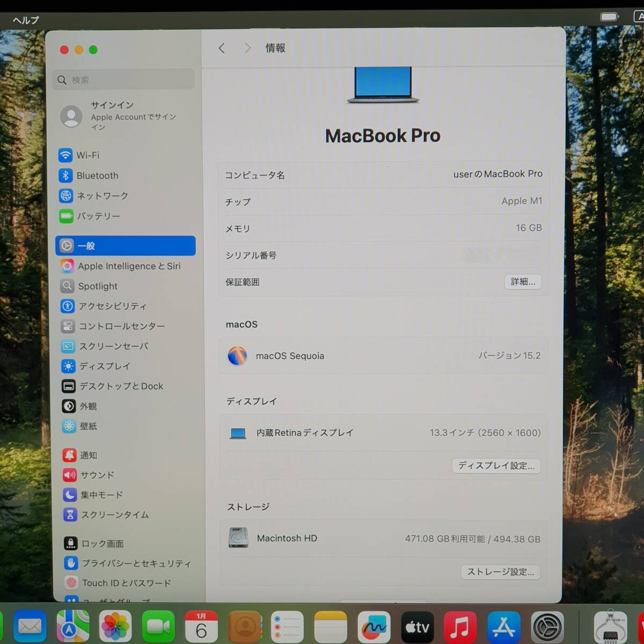The height and width of the screenshot is (644, 644).
Task: Select 壁紙 wallpaper icon
Action: 69,426
